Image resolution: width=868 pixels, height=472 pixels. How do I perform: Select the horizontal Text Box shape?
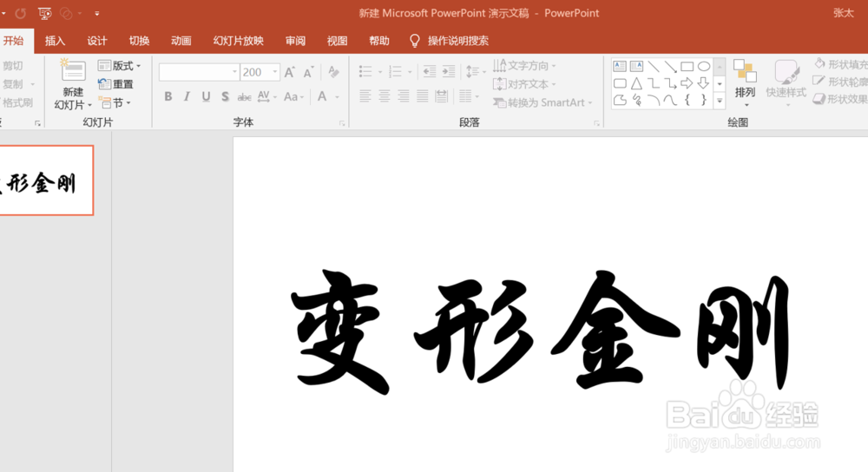620,67
